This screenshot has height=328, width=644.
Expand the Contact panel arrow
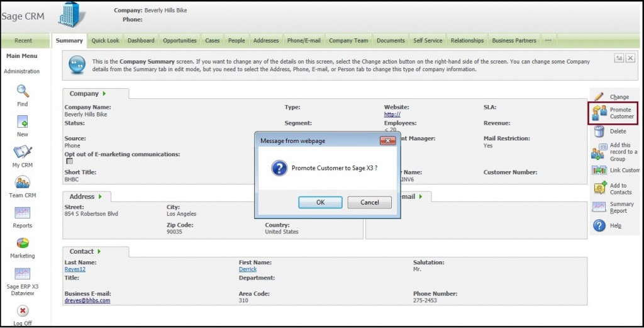pos(99,251)
